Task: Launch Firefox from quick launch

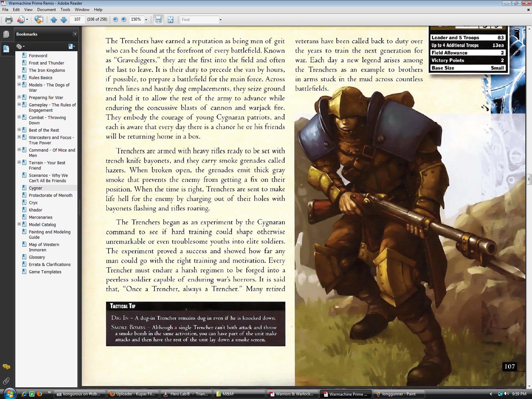Action: tap(40, 394)
